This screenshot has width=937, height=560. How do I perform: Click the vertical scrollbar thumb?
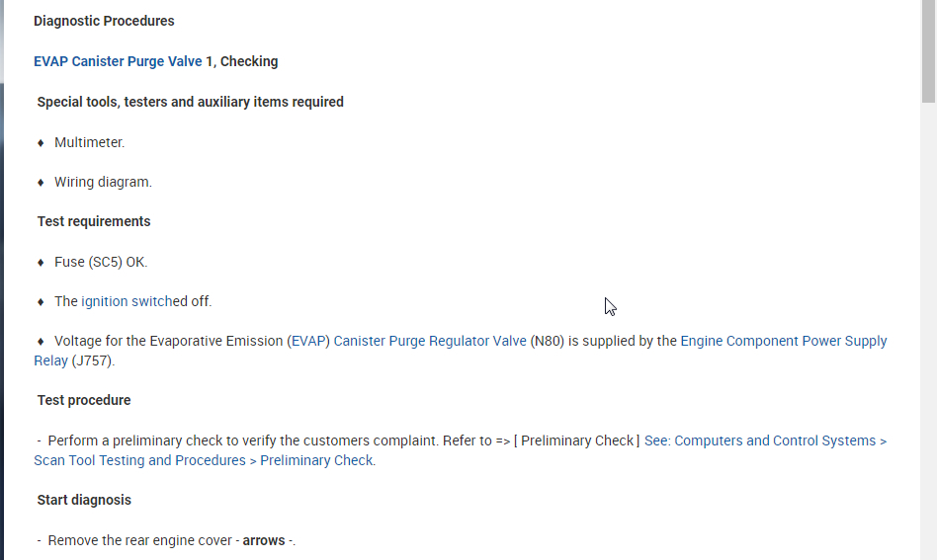click(x=929, y=49)
